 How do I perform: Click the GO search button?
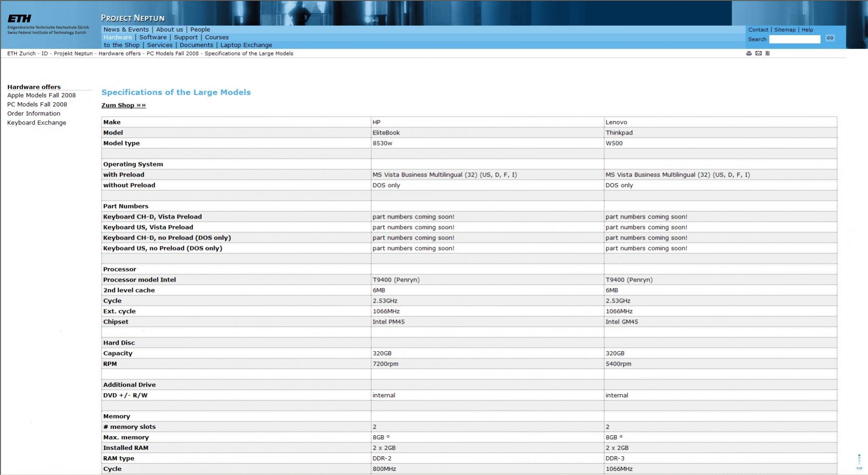830,38
